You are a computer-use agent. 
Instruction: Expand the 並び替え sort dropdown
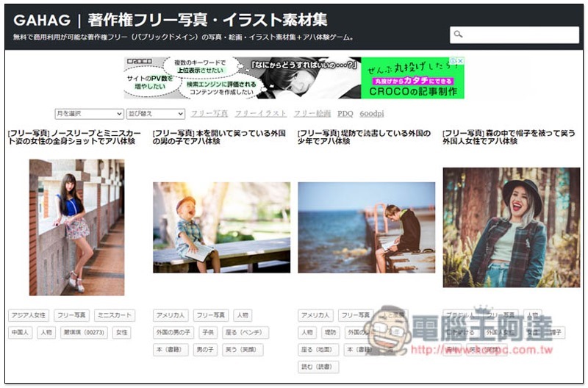pos(155,114)
